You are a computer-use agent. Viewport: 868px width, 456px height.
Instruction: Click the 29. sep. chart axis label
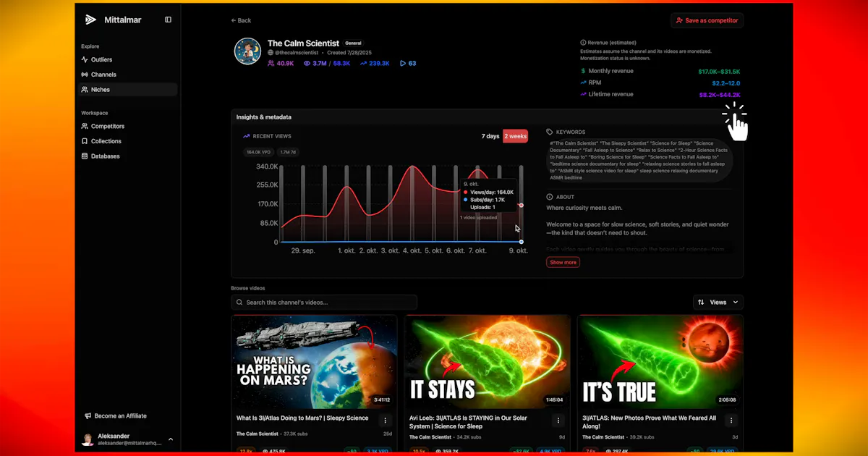click(x=303, y=250)
